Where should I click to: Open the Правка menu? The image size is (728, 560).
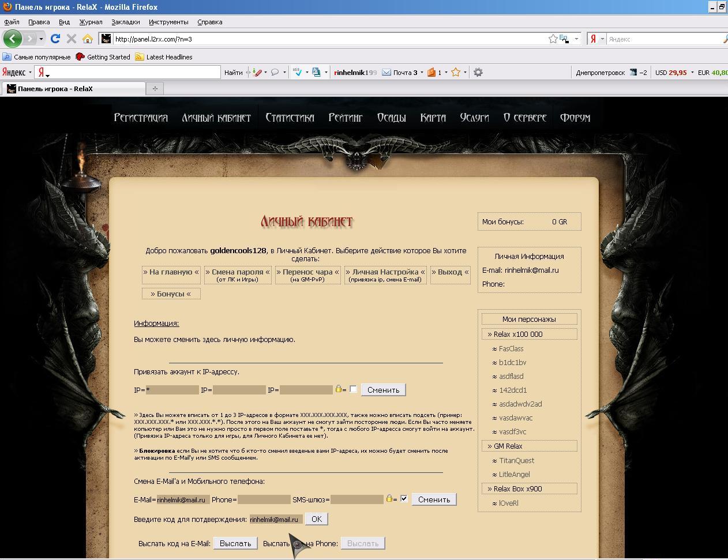pos(39,22)
